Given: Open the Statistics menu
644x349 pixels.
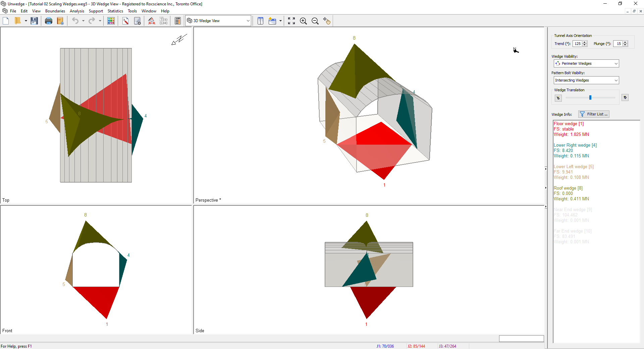Looking at the screenshot, I should [x=115, y=11].
